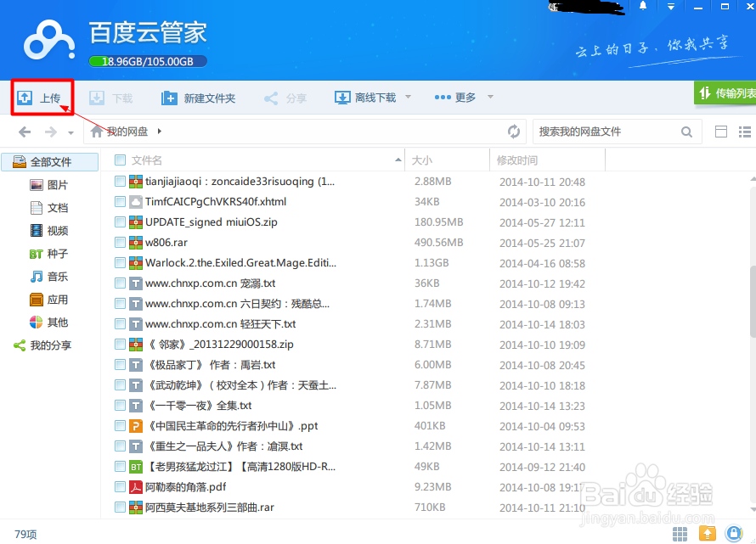Click archive icon of 阿西莫夫基地系列三部曲.rar
The width and height of the screenshot is (756, 544).
(x=136, y=508)
